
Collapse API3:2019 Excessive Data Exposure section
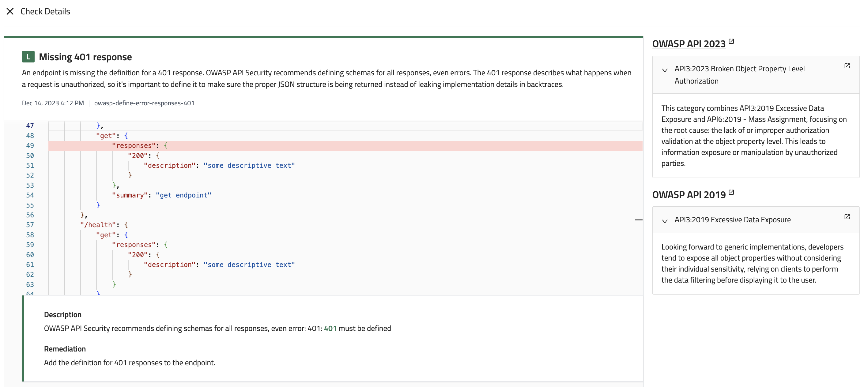pos(665,221)
